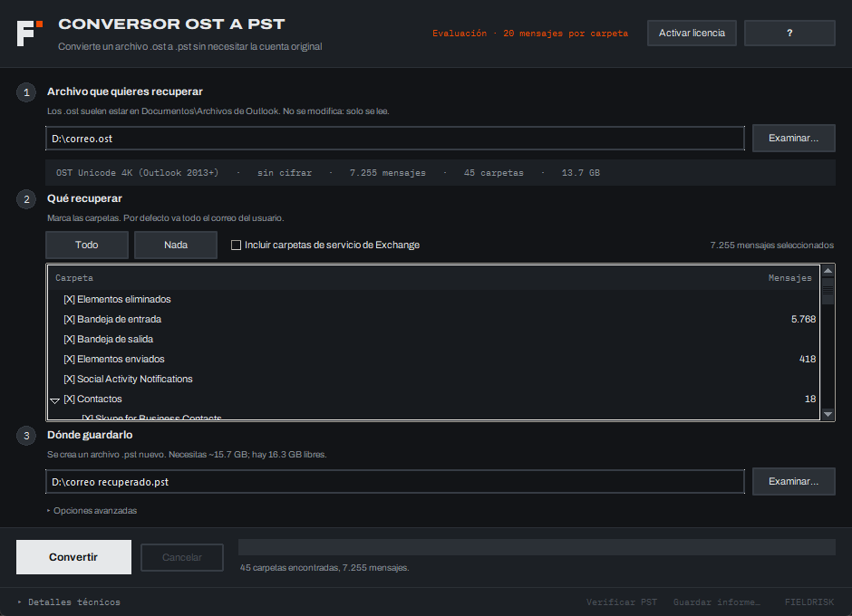Click the Fieldrisk F logo in header
Viewport: 852px width, 616px height.
[x=29, y=34]
